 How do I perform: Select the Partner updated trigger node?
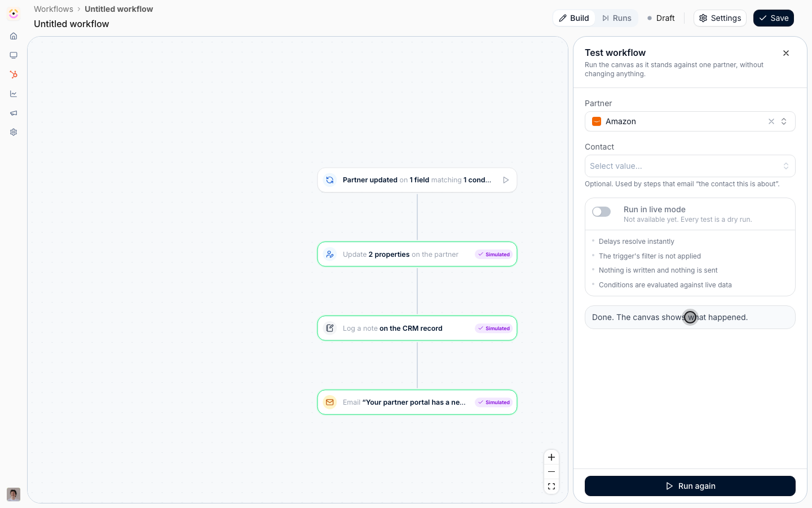coord(417,180)
